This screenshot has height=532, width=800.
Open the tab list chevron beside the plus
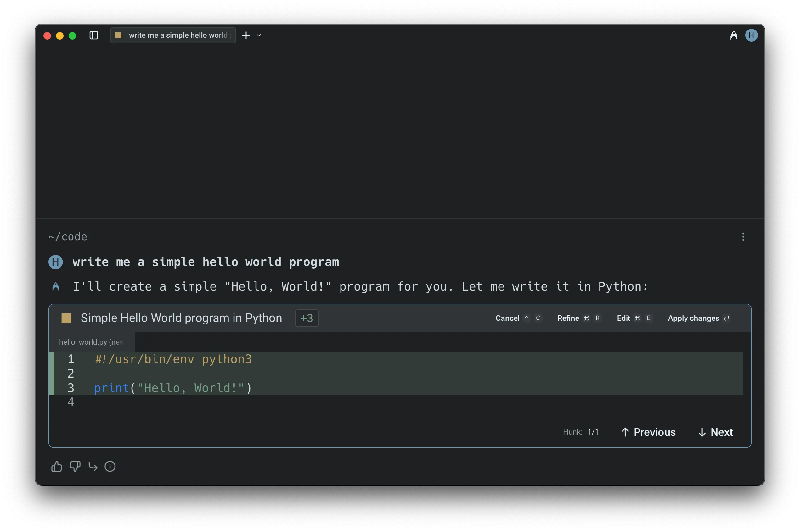259,35
